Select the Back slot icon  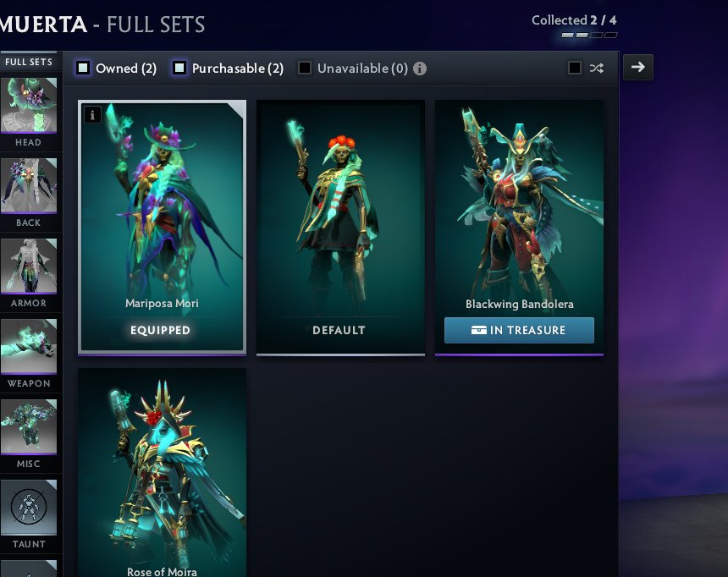point(29,185)
